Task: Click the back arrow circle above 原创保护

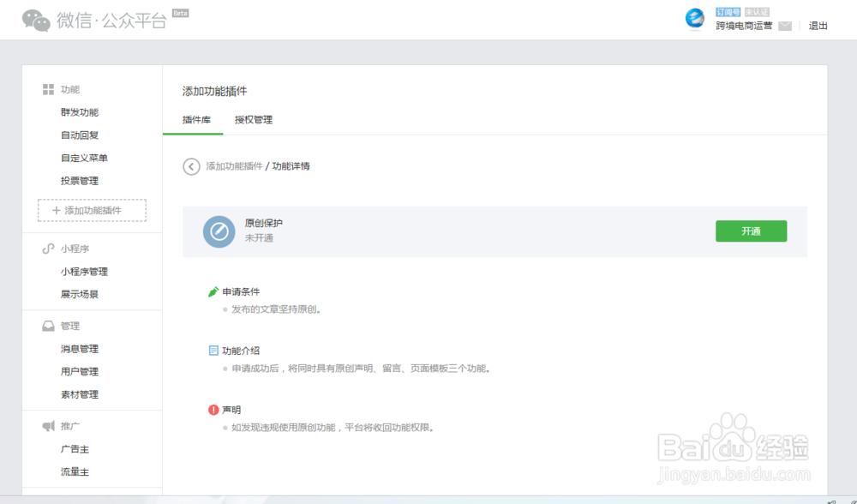Action: pos(191,166)
